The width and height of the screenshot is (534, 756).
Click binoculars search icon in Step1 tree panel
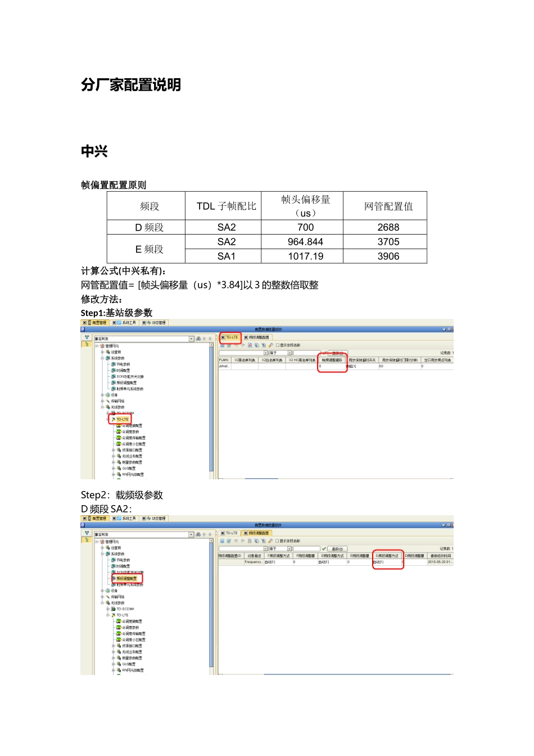click(x=198, y=339)
